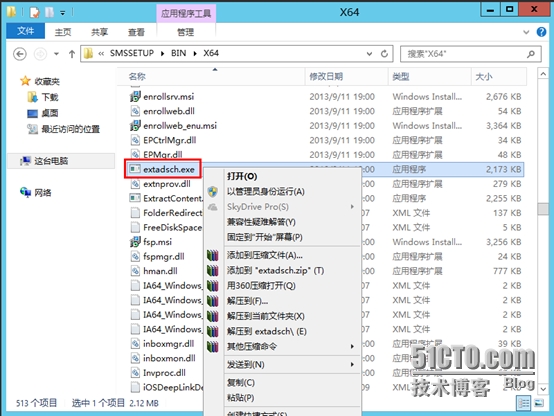
Task: Switch to the 查看 ribbon tab
Action: pyautogui.click(x=136, y=32)
